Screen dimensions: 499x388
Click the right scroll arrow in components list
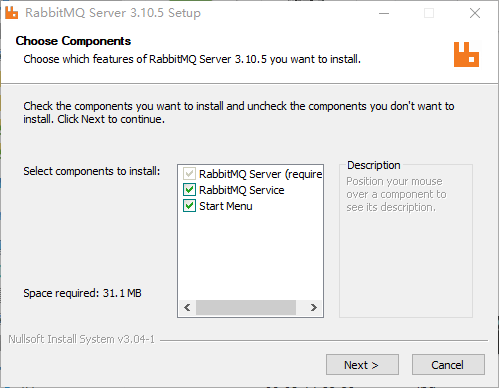(x=313, y=307)
